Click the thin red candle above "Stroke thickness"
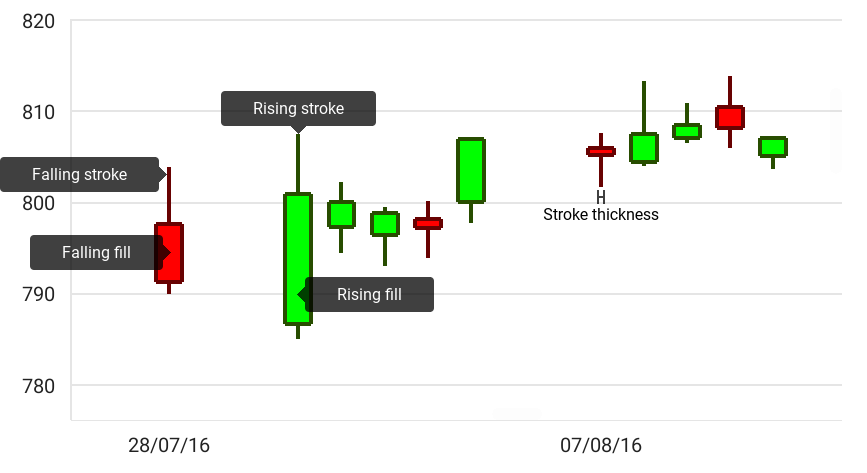 pos(601,152)
